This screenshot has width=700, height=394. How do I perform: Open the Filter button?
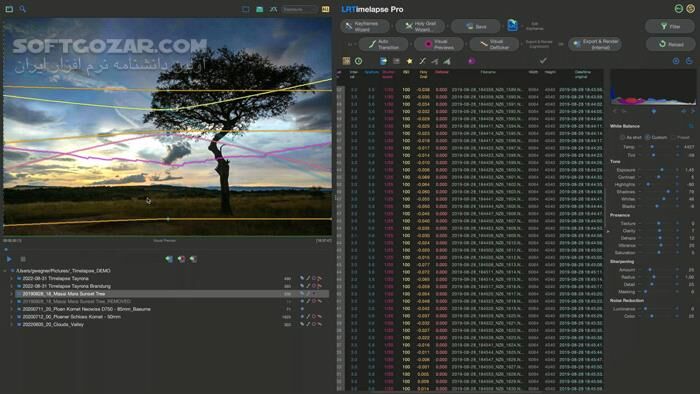click(x=670, y=26)
